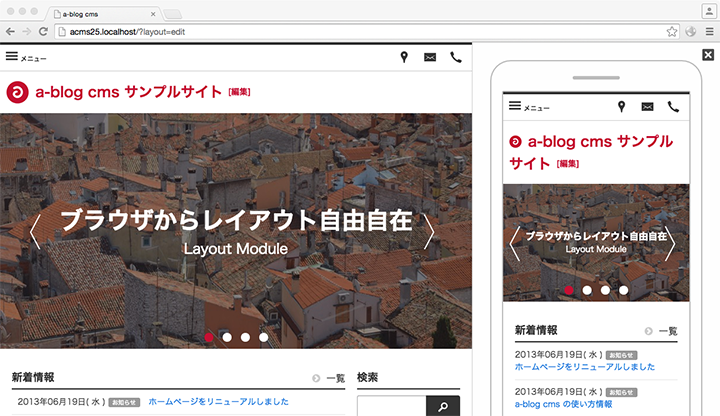Click the [編集] edit link in desktop view
The width and height of the screenshot is (720, 416).
[x=239, y=92]
